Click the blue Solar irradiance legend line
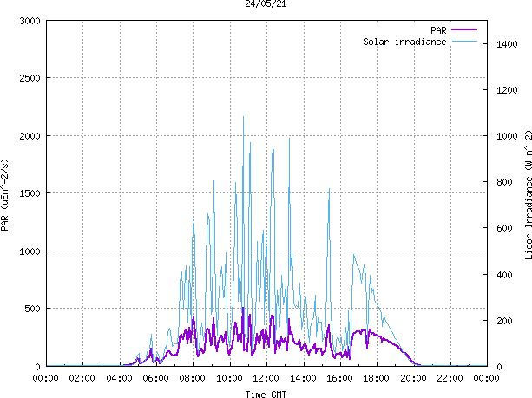The image size is (532, 398). pos(464,42)
